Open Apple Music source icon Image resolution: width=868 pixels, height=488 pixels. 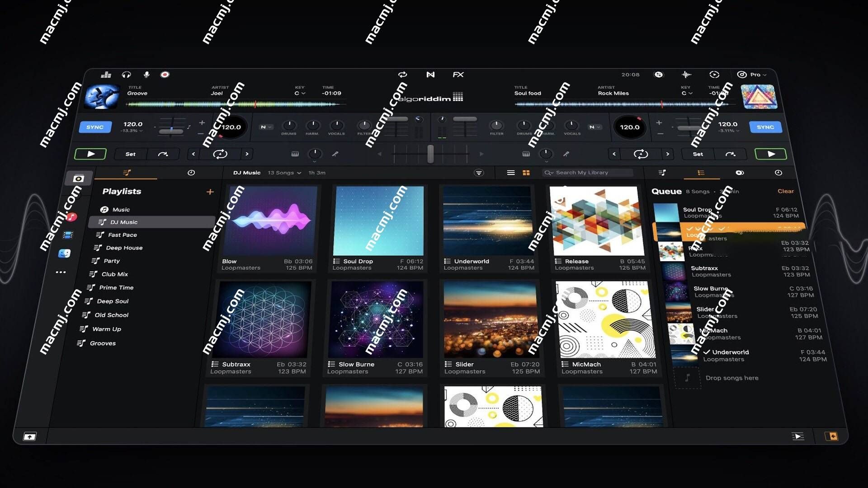click(x=71, y=217)
